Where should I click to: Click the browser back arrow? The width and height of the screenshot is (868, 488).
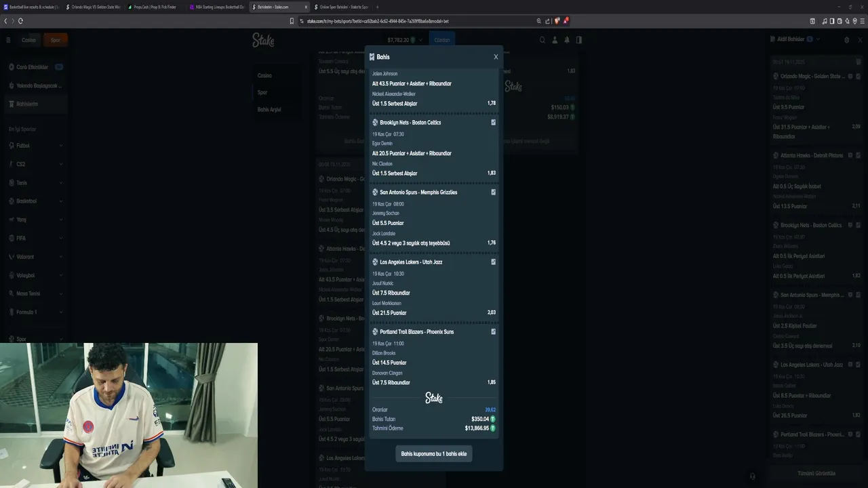[x=5, y=21]
